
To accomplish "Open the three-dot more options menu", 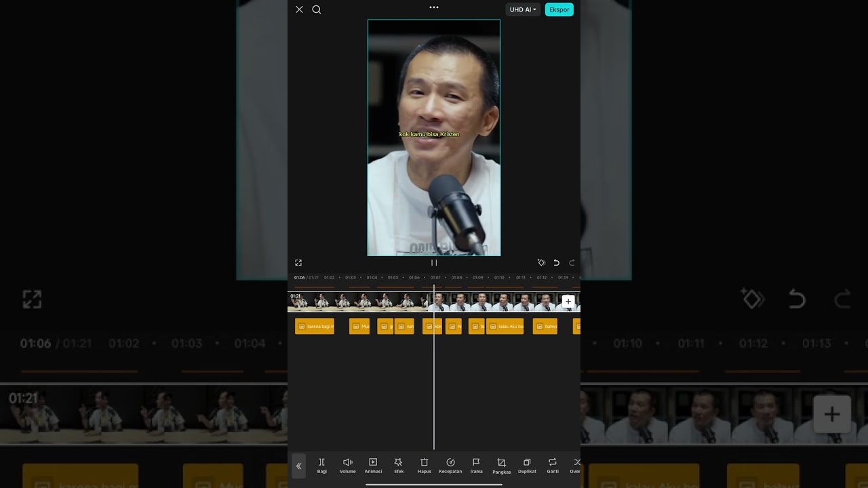I will pos(434,7).
